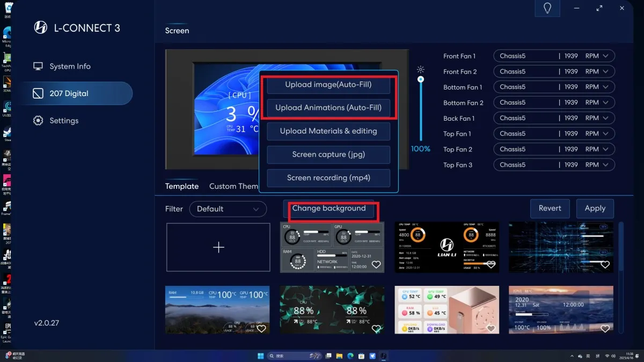Viewport: 644px width, 362px height.
Task: Select the pink cube template
Action: tap(447, 309)
